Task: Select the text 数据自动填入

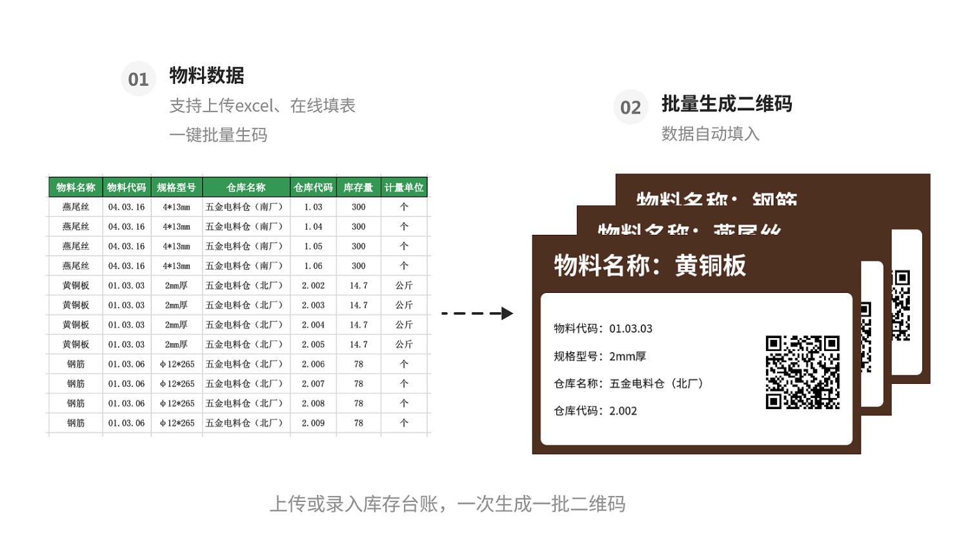Action: click(x=711, y=134)
